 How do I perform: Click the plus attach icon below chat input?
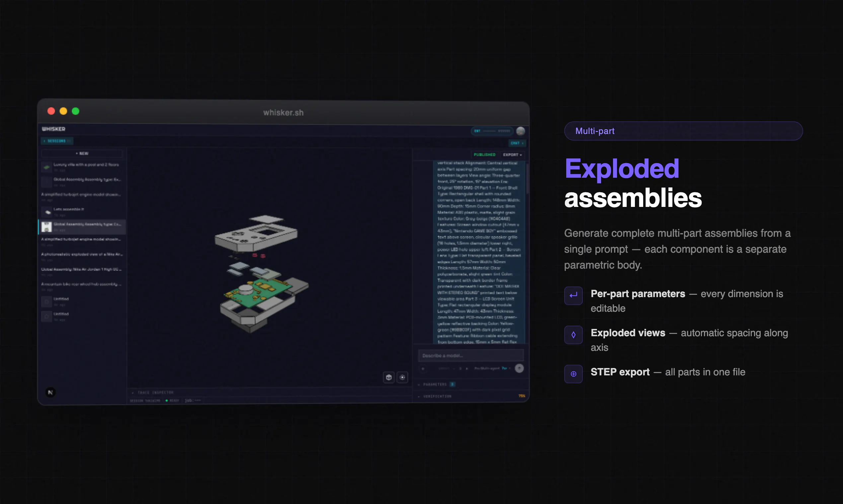pos(423,368)
